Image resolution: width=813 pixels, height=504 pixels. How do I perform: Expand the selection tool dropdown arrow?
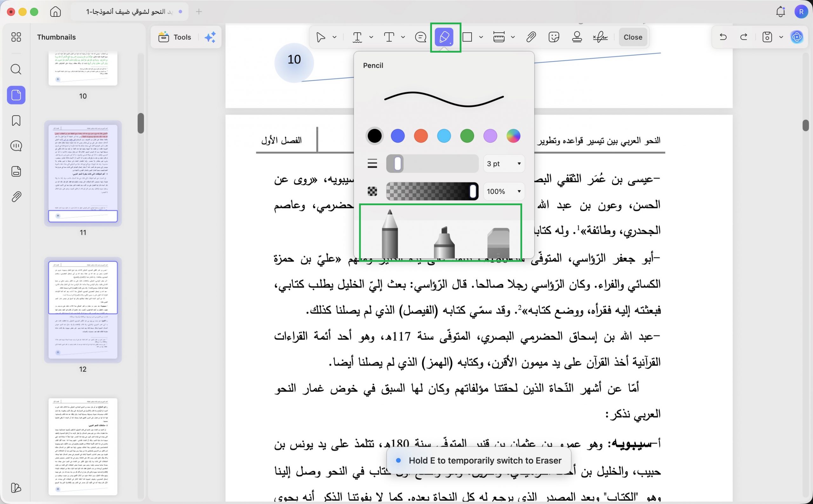334,37
